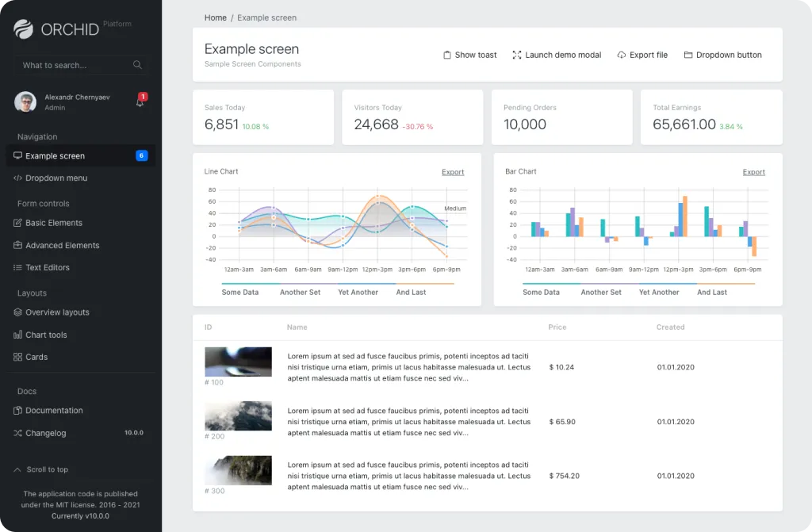The image size is (812, 532).
Task: Toggle the Another Set series on Bar Chart
Action: 601,292
